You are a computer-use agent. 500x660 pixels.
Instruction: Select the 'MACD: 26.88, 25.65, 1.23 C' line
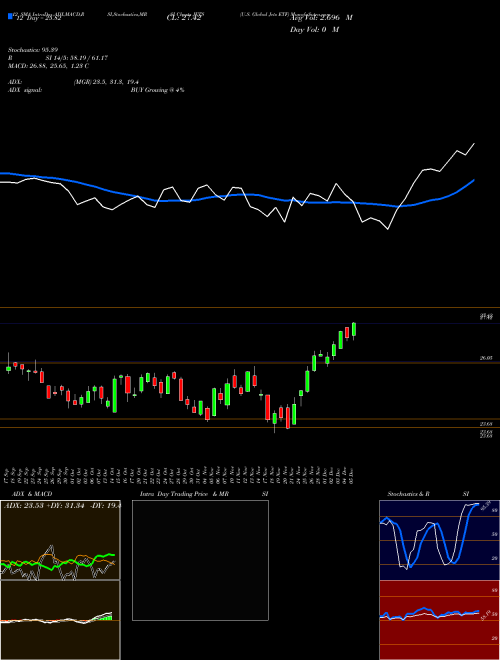click(48, 66)
